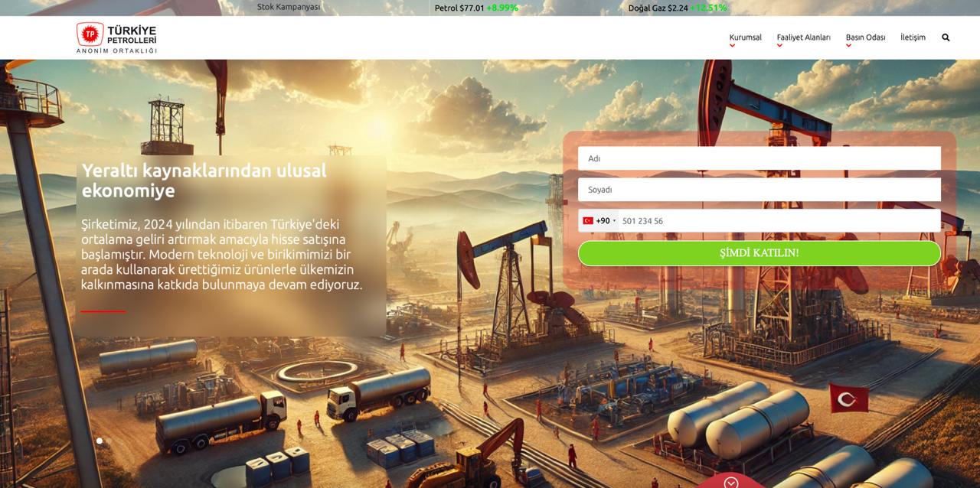Focus the Soyadı input field
The height and width of the screenshot is (488, 980).
click(759, 190)
